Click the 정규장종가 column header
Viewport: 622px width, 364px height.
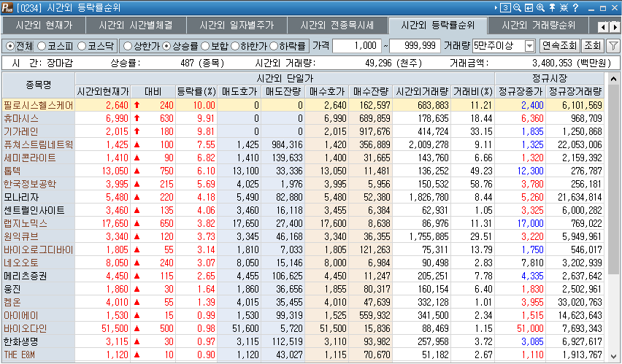click(521, 92)
